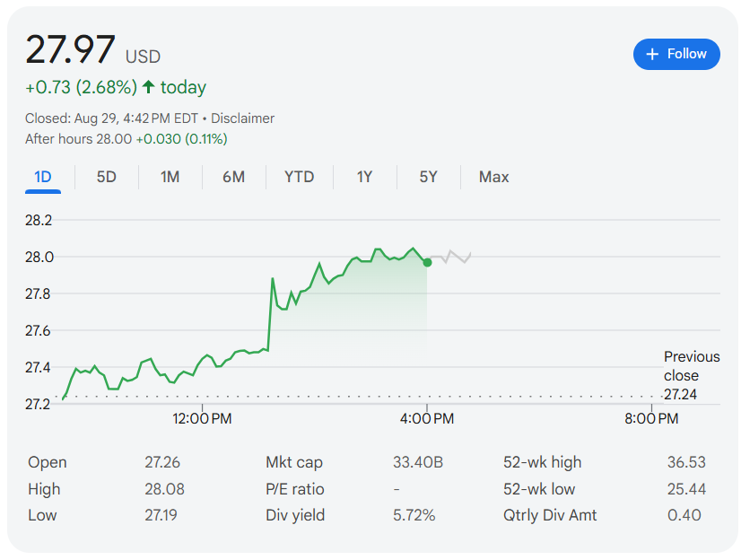Image resolution: width=741 pixels, height=560 pixels.
Task: Select the 5Y range tab
Action: coord(428,177)
